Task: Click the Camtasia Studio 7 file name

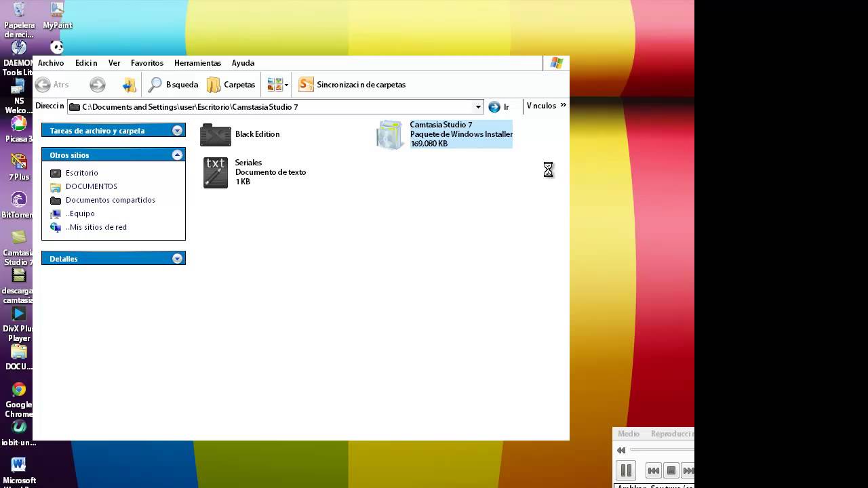Action: pos(441,125)
